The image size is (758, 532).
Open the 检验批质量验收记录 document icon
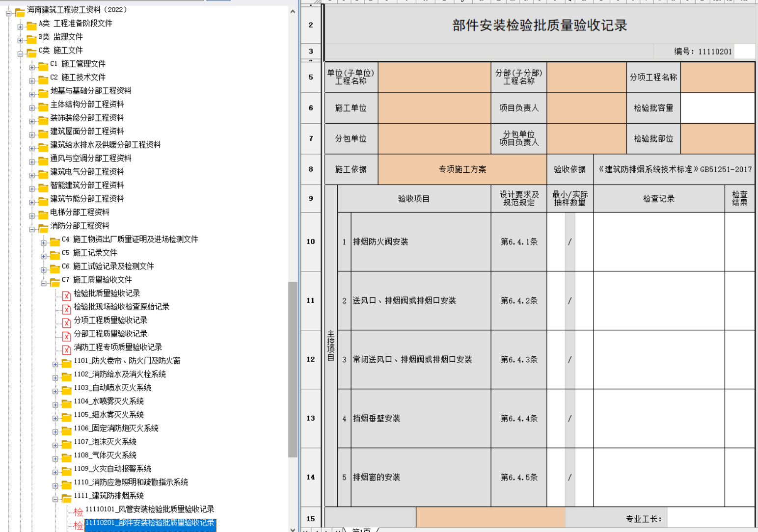tap(66, 295)
